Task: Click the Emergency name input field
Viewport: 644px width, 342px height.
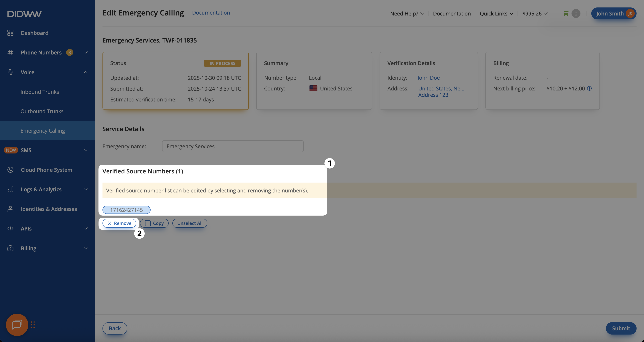Action: click(x=233, y=146)
